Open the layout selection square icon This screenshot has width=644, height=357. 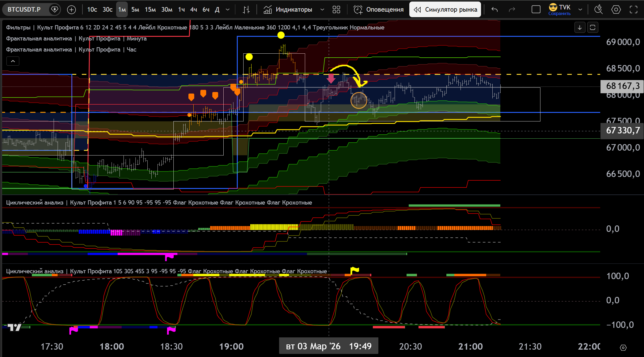tap(536, 10)
